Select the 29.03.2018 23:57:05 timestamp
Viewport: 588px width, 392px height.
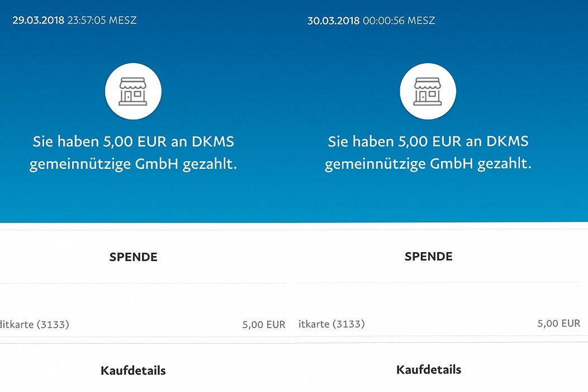[75, 20]
